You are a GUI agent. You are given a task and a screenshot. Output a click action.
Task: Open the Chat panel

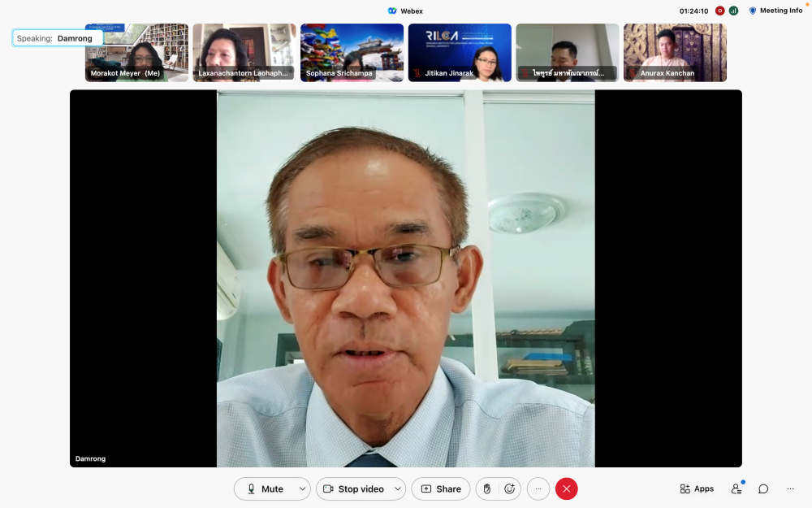click(763, 488)
